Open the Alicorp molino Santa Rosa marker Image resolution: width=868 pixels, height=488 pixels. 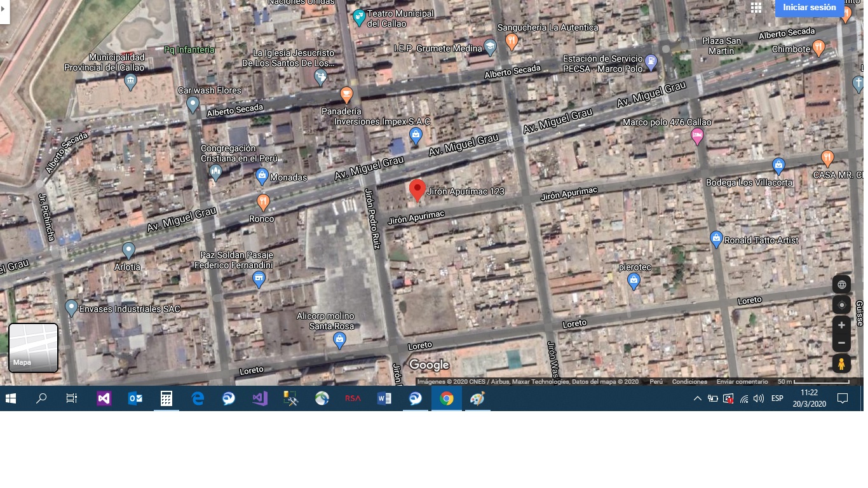point(340,341)
